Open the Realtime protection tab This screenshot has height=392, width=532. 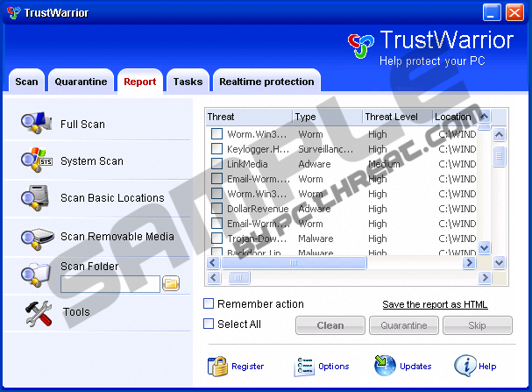tap(266, 82)
